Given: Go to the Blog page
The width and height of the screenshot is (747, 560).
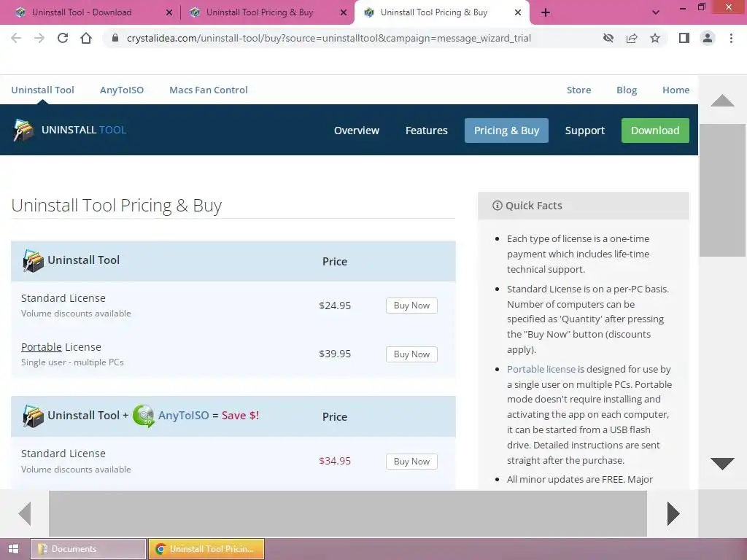Looking at the screenshot, I should (x=627, y=90).
